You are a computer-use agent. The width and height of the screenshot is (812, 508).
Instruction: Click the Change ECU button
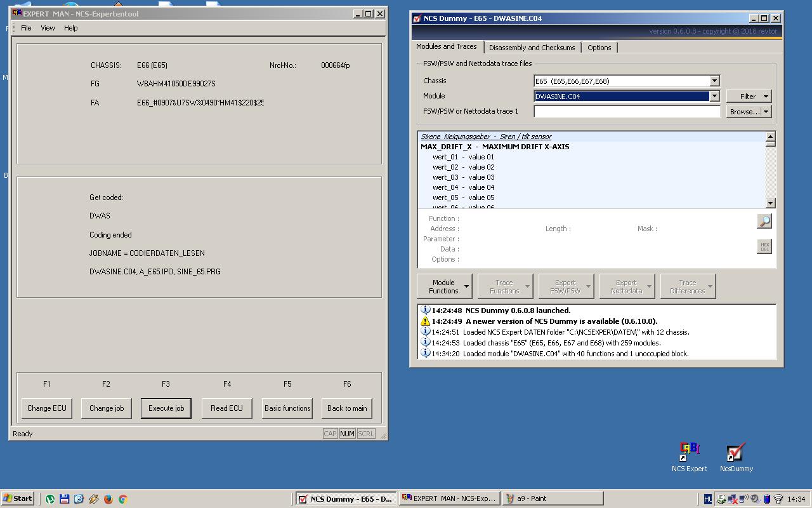[x=47, y=408]
